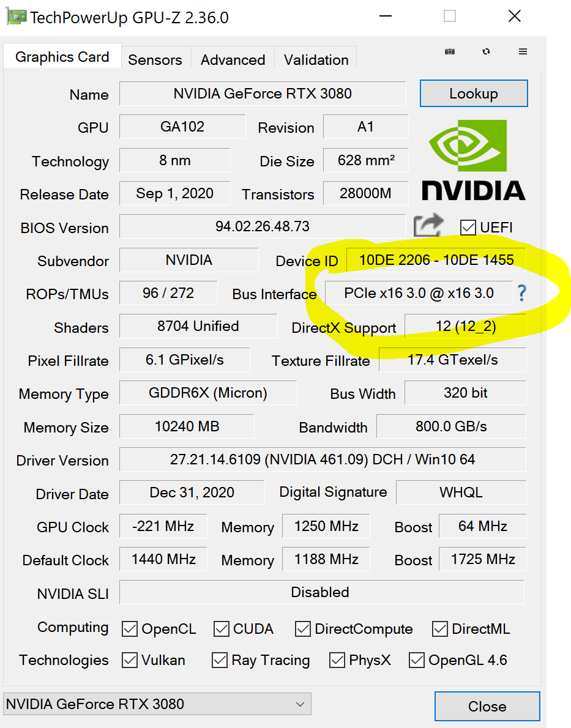Toggle the CUDA checkbox

click(221, 629)
